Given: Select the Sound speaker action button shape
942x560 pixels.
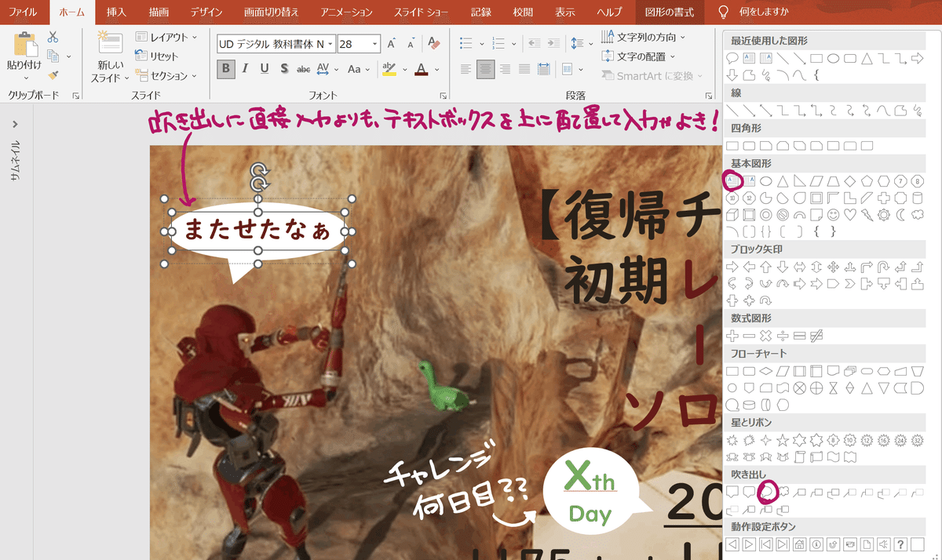Looking at the screenshot, I should (x=884, y=544).
